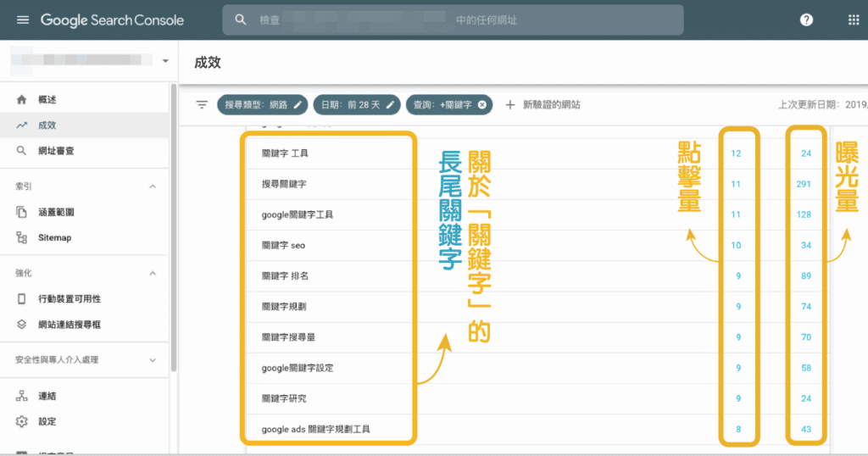
Task: Edit the 搜尋類型: 網路 filter chip
Action: pyautogui.click(x=262, y=104)
